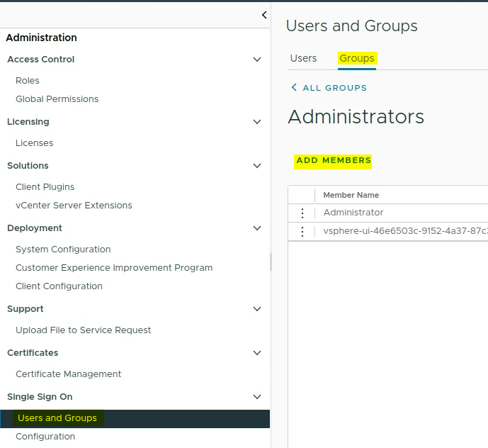The image size is (488, 448).
Task: Click the ADD MEMBERS button
Action: tap(334, 161)
